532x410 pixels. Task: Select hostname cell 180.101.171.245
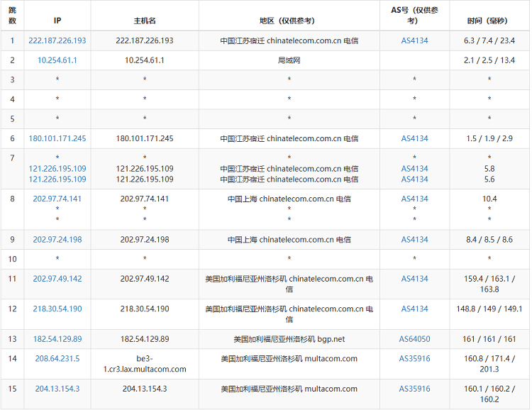[145, 138]
